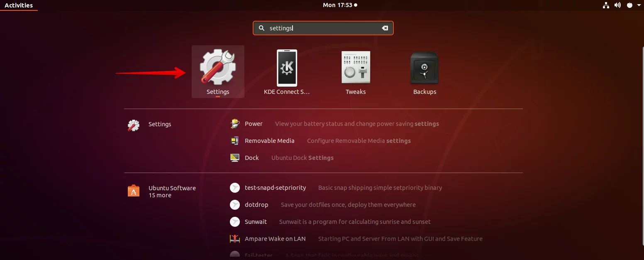Click 'Save your dotfiles once' description
Image resolution: width=644 pixels, height=260 pixels.
pyautogui.click(x=348, y=205)
